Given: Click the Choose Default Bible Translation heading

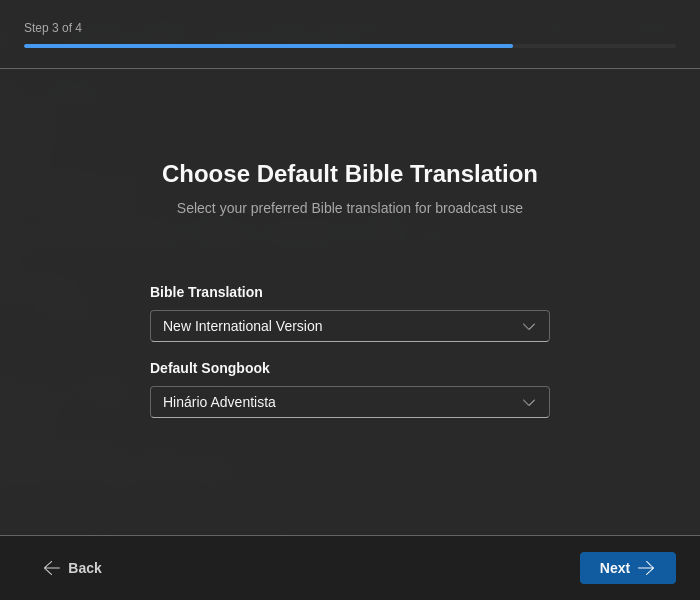Looking at the screenshot, I should coord(350,174).
